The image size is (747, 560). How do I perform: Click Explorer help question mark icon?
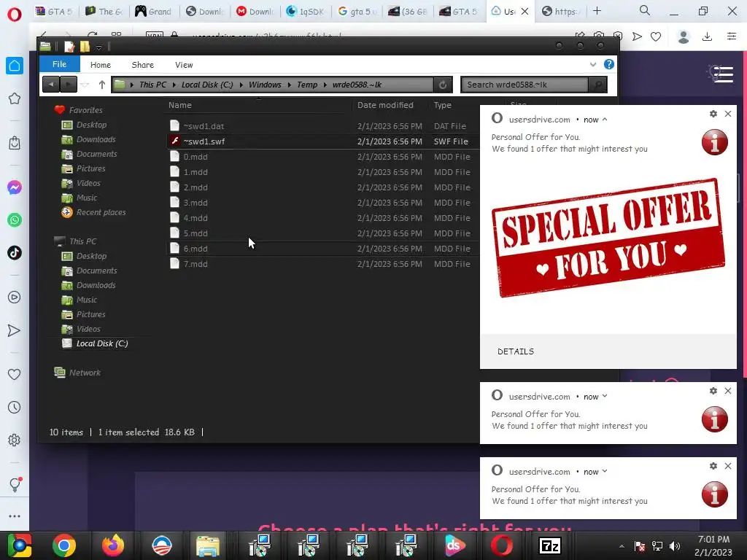tap(609, 64)
